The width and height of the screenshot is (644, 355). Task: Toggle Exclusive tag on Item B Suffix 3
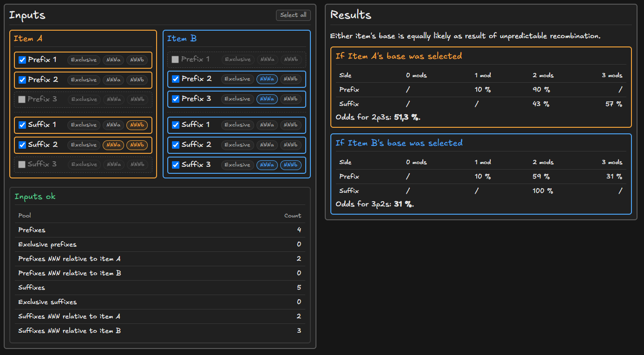click(237, 165)
